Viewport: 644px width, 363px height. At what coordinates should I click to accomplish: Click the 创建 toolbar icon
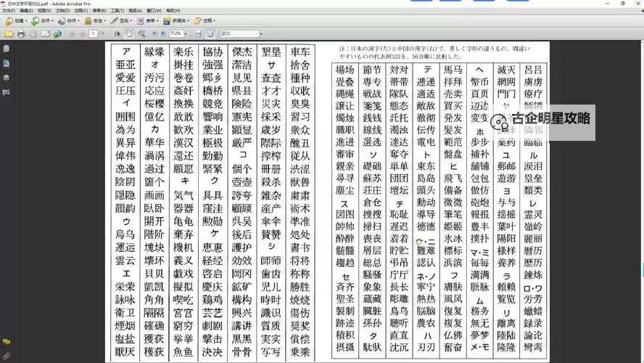(9, 20)
